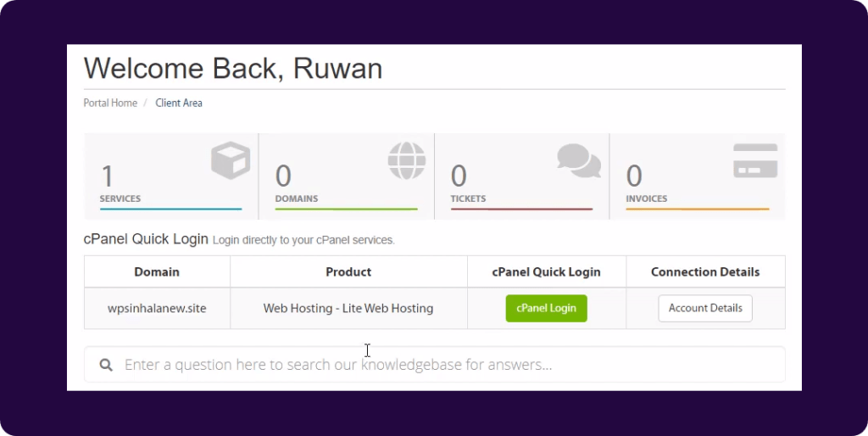The width and height of the screenshot is (868, 436).
Task: Click the cPanel Quick Login section title
Action: [146, 239]
